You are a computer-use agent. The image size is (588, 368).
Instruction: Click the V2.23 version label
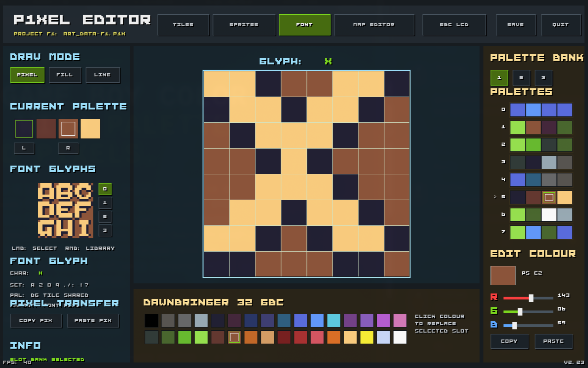click(574, 362)
